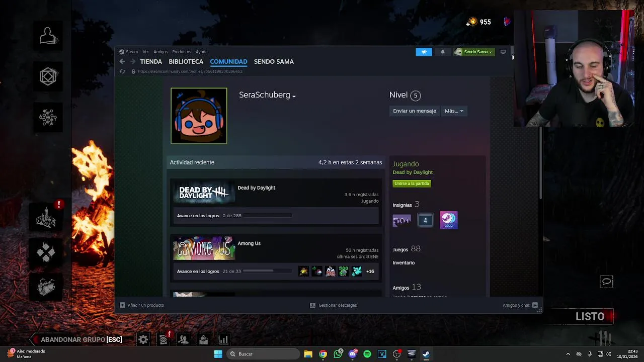Open the third Among Us achievement icon
The height and width of the screenshot is (362, 644).
point(331,271)
